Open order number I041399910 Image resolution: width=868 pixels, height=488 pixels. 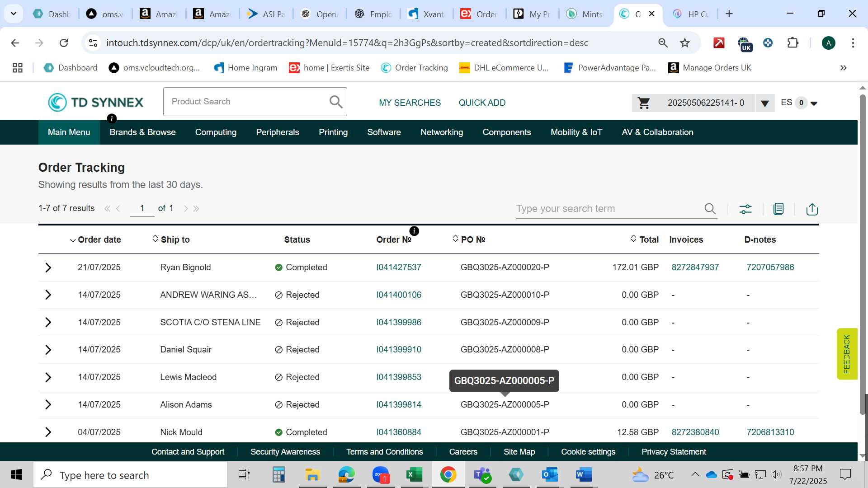coord(399,350)
